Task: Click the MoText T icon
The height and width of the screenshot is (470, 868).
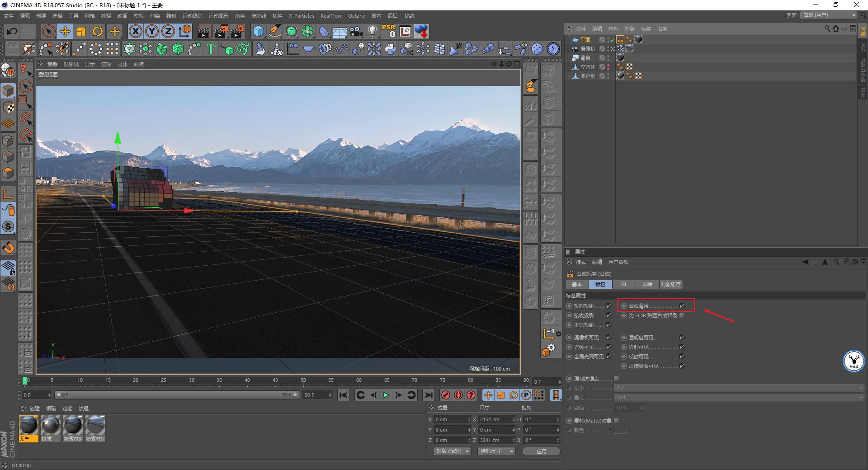Action: click(x=210, y=49)
